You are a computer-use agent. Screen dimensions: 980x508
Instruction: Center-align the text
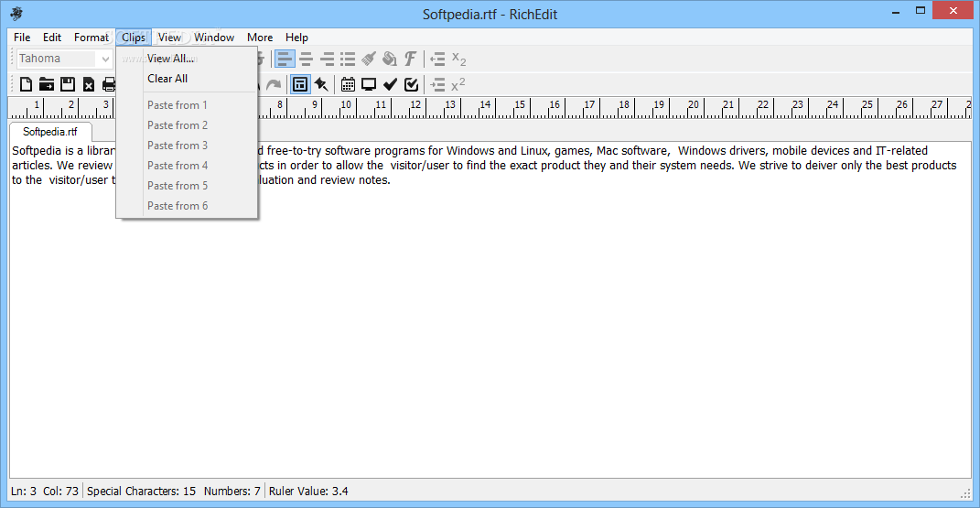click(307, 59)
